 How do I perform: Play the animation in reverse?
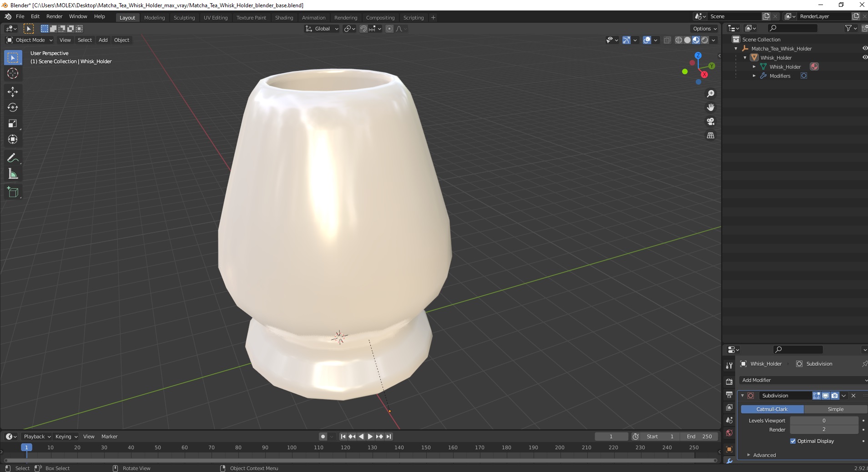pyautogui.click(x=361, y=437)
